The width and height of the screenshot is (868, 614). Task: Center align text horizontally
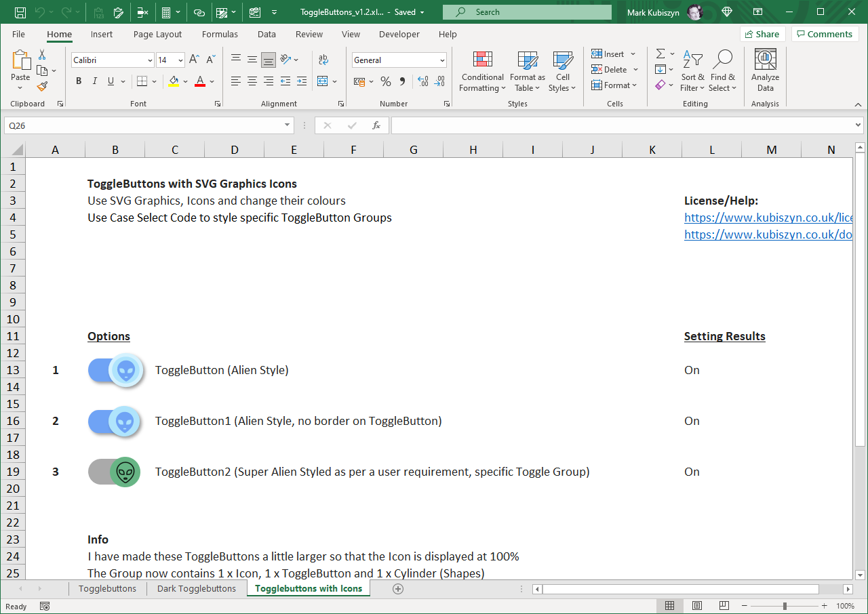(x=252, y=81)
